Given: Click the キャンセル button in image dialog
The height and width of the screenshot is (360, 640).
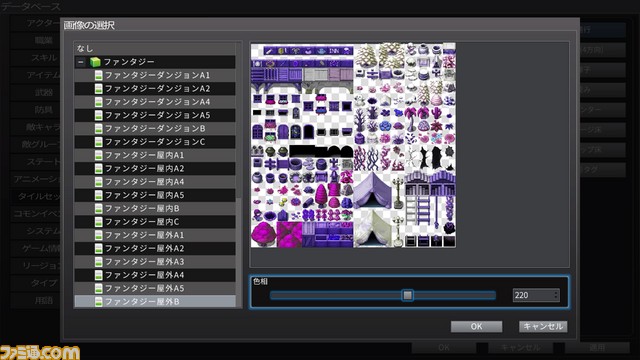Looking at the screenshot, I should [543, 327].
